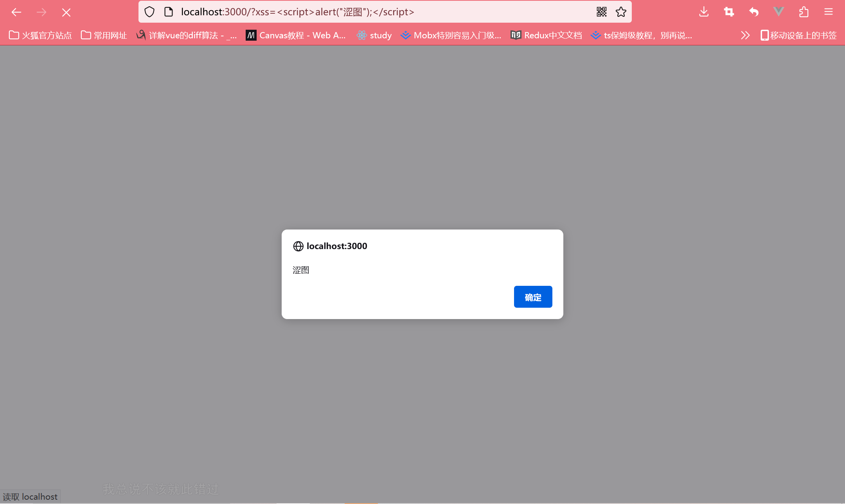Open tracking protection shield icon
This screenshot has width=845, height=504.
tap(149, 12)
